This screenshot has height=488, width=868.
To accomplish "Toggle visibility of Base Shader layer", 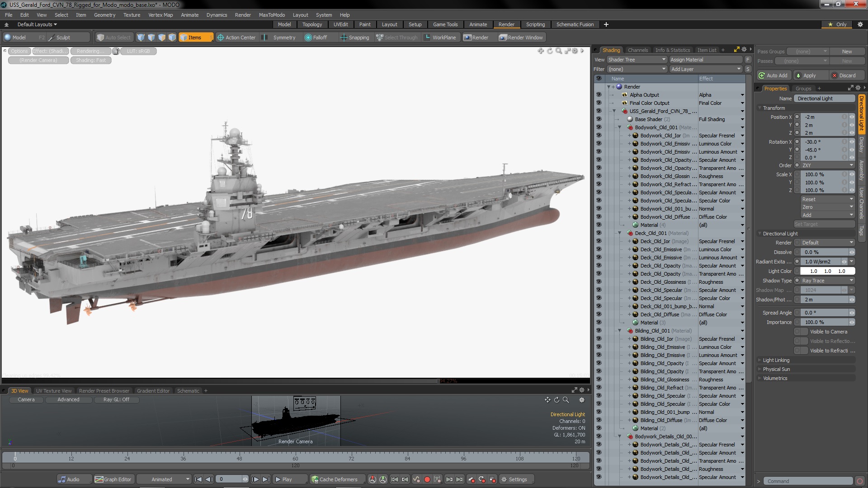I will pos(599,119).
